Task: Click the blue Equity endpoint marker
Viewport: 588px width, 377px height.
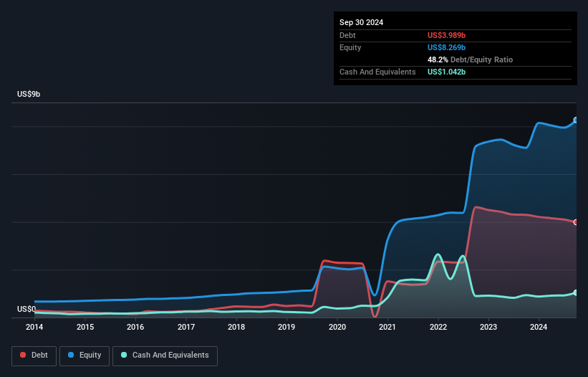Action: (576, 120)
